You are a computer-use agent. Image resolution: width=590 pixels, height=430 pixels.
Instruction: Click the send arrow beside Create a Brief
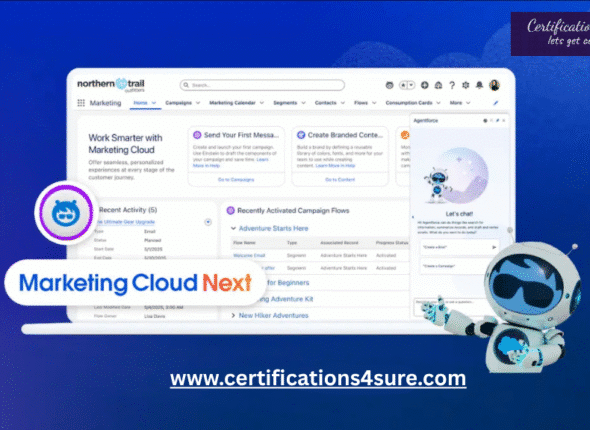(x=494, y=247)
